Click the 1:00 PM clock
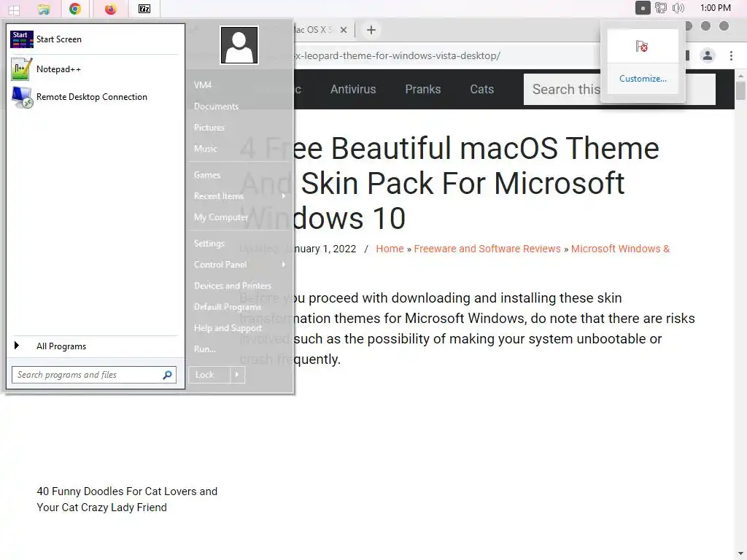 715,7
